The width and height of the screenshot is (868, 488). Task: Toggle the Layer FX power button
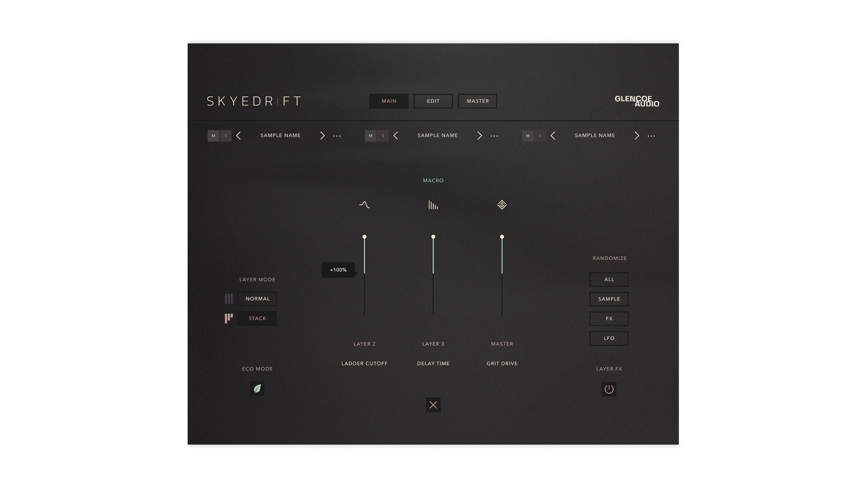tap(609, 389)
